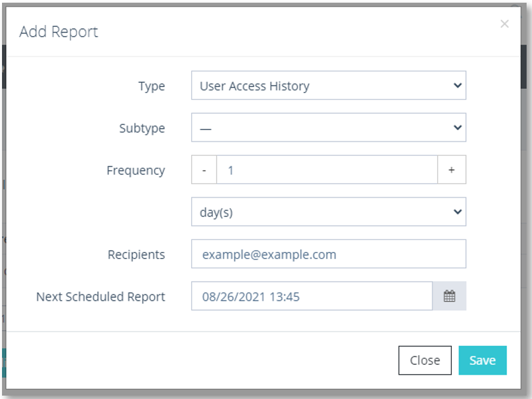Viewport: 532px width, 399px height.
Task: Click the Type label
Action: 152,86
